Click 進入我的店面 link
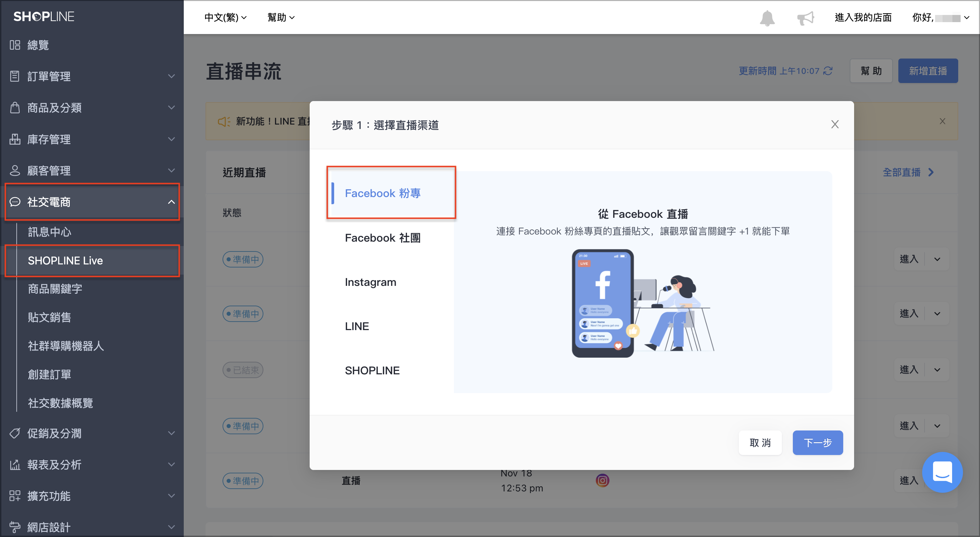The image size is (980, 537). pyautogui.click(x=863, y=17)
